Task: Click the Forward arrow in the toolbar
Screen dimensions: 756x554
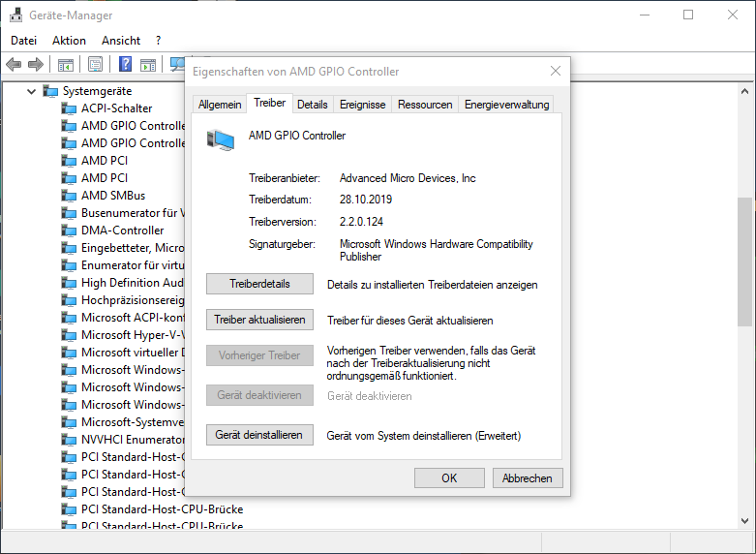Action: tap(36, 64)
